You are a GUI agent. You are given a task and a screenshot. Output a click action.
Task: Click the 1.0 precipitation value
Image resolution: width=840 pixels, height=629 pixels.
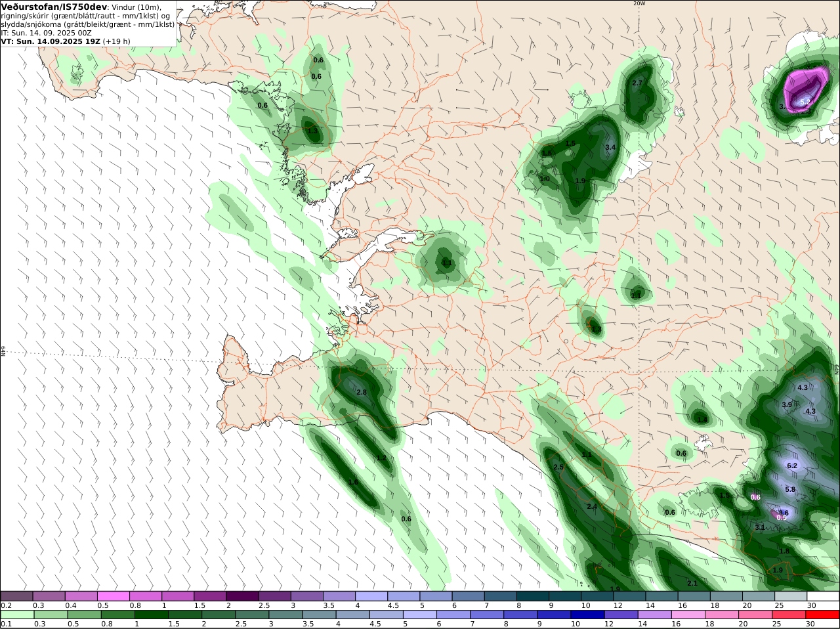(545, 179)
